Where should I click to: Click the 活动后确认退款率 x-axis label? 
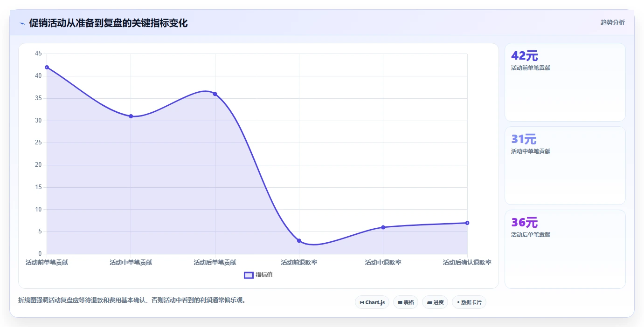coord(467,263)
